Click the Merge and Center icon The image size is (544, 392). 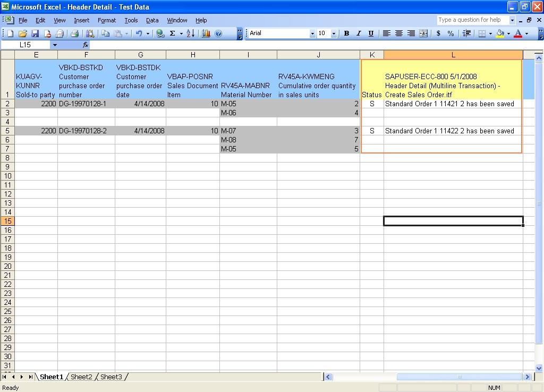pyautogui.click(x=423, y=33)
